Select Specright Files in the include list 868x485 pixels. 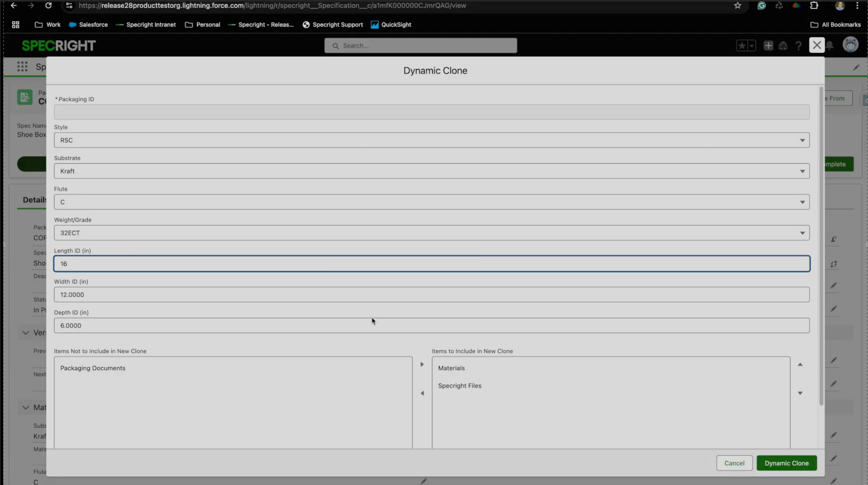coord(459,386)
